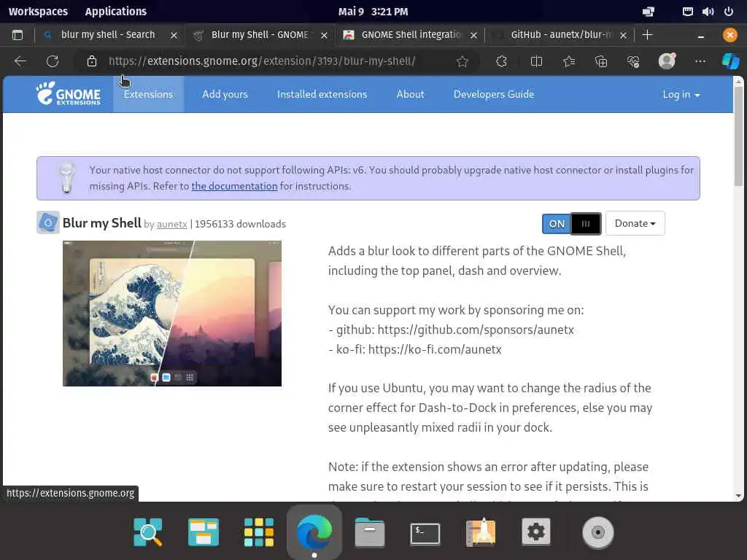The image size is (747, 560).
Task: Click the window icon beside the volume icon
Action: pos(687,12)
